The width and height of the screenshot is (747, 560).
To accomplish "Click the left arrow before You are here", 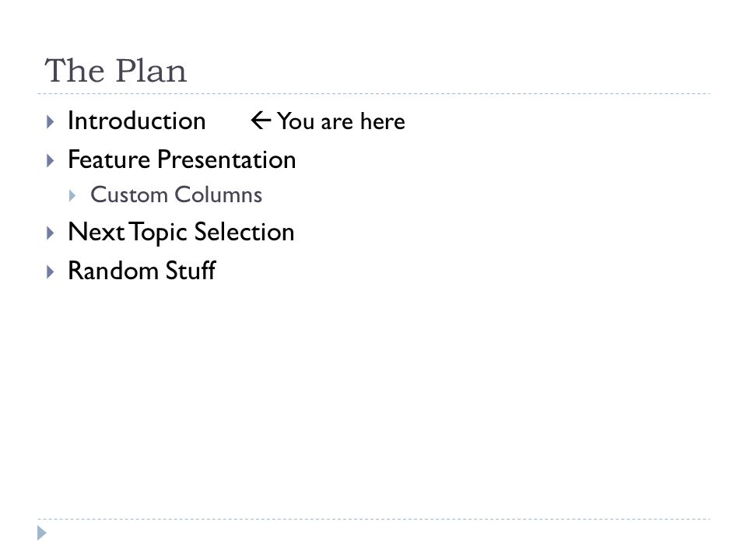I will [x=261, y=121].
